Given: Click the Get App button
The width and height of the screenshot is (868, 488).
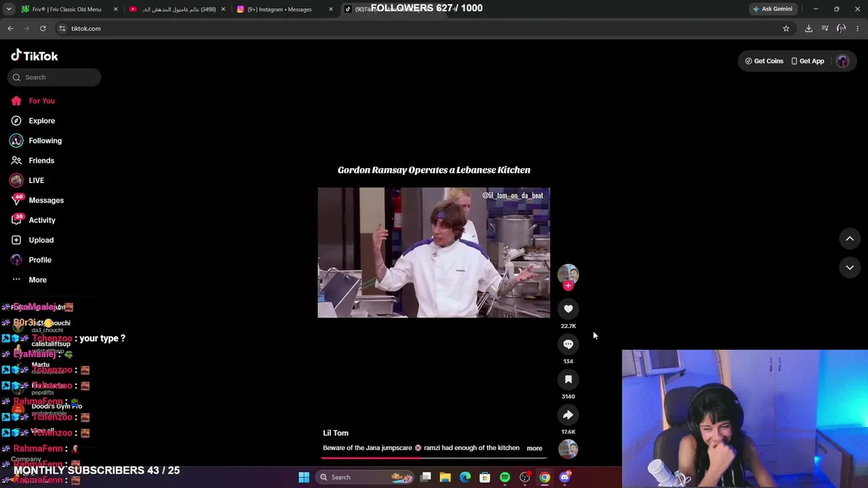Looking at the screenshot, I should coord(808,61).
